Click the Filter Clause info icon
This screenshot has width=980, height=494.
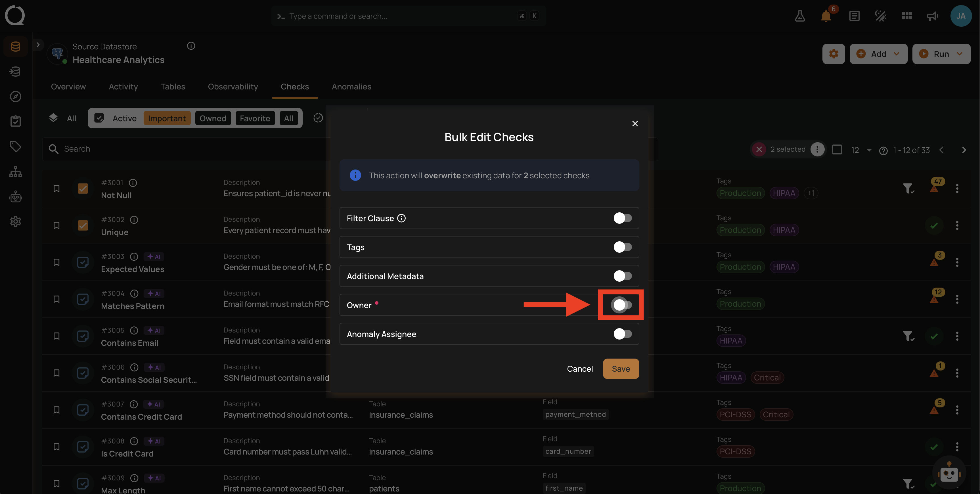coord(401,218)
